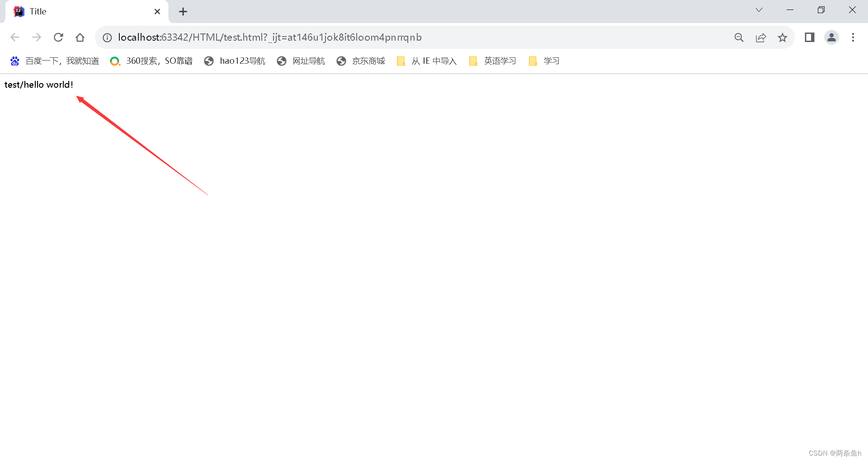Image resolution: width=868 pixels, height=461 pixels.
Task: Expand the 英语学习 bookmark folder
Action: pyautogui.click(x=493, y=61)
